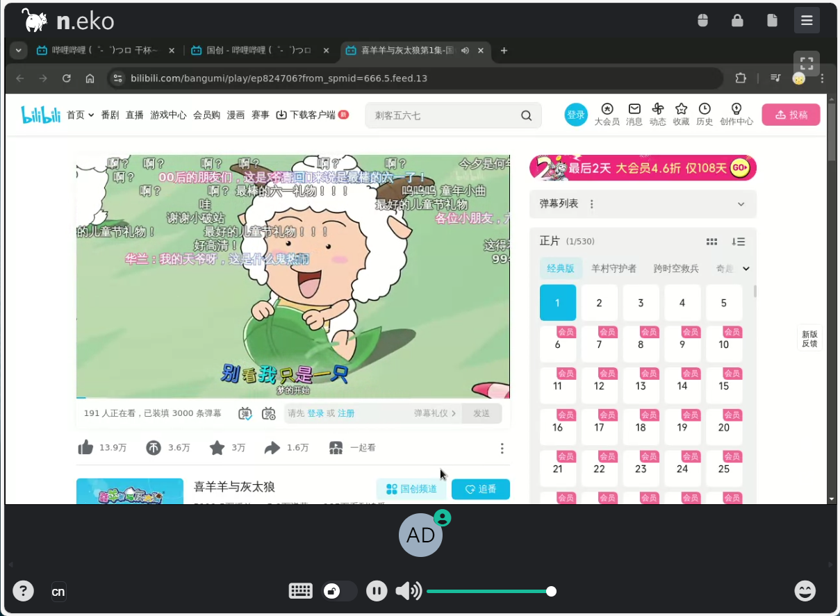The height and width of the screenshot is (616, 840).
Task: Open 消息 messages icon
Action: pyautogui.click(x=634, y=115)
